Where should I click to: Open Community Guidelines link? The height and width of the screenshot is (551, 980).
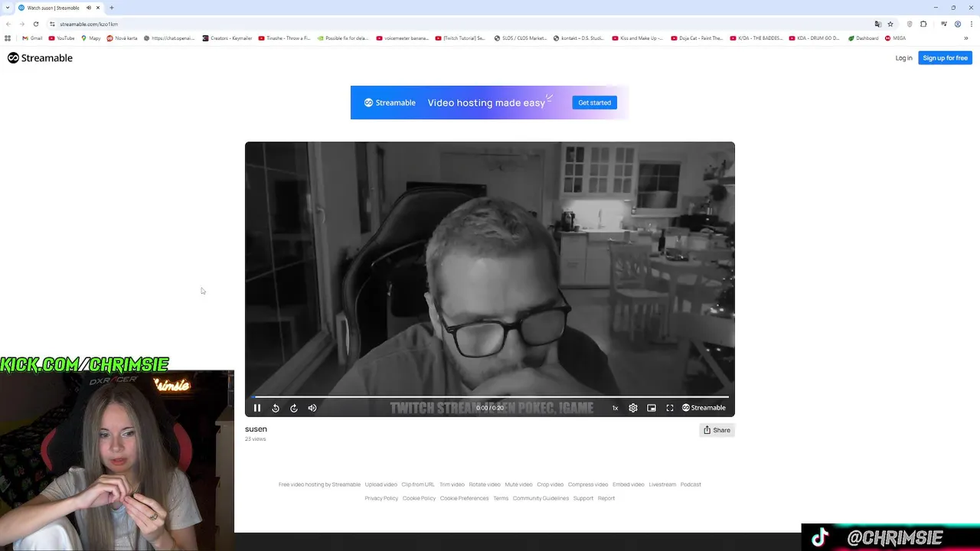click(541, 498)
